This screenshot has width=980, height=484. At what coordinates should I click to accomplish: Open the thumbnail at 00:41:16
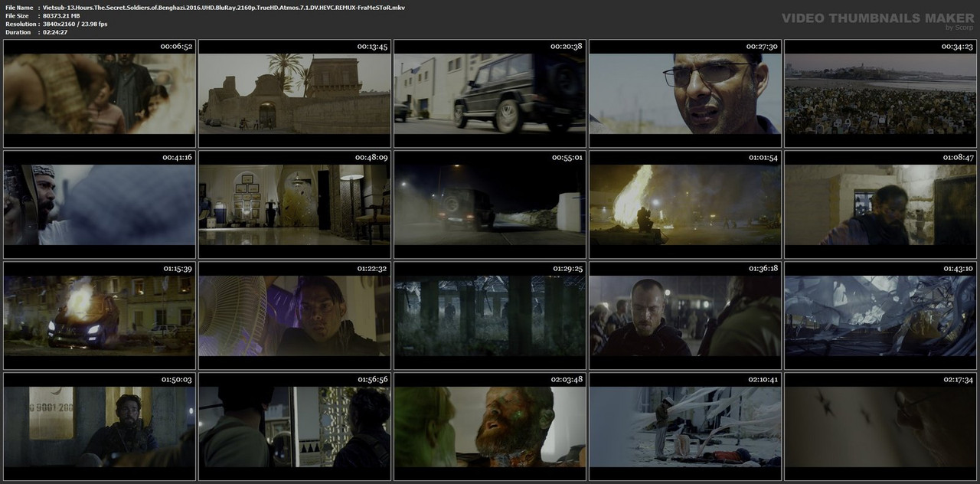click(100, 204)
